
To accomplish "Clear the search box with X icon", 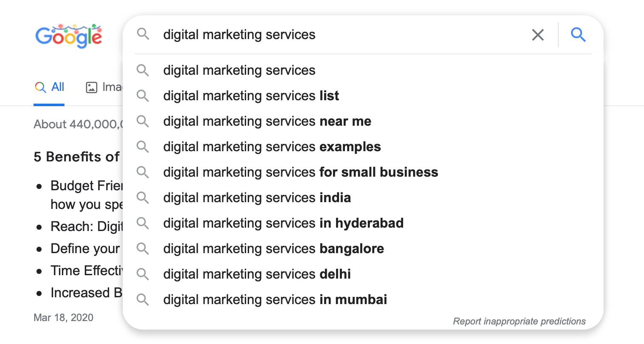I will click(x=538, y=35).
